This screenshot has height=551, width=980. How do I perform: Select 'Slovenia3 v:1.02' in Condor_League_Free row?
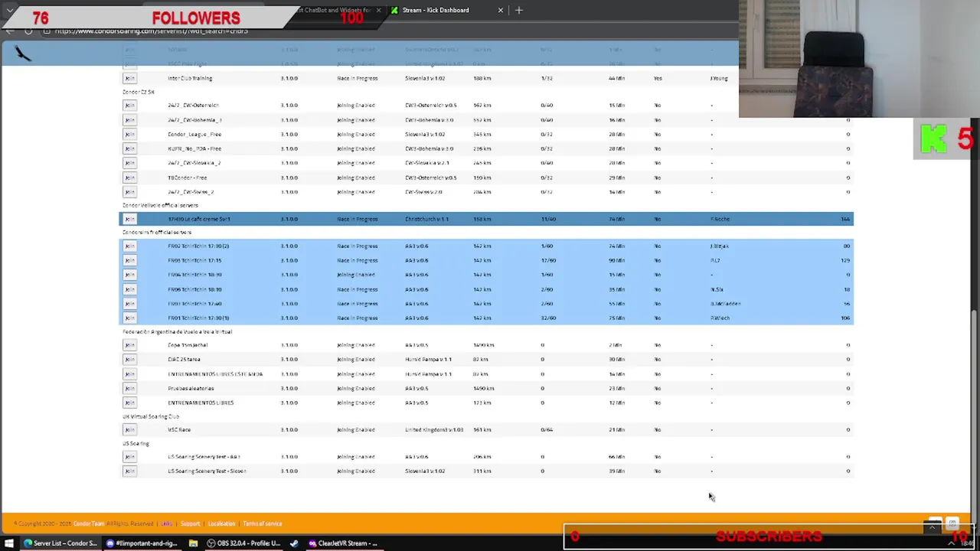click(425, 134)
